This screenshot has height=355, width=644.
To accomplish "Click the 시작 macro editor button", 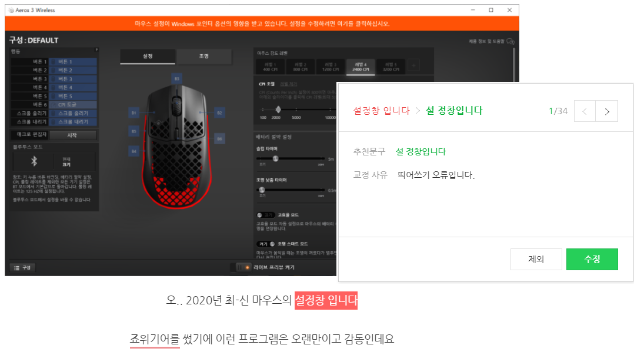I will click(x=73, y=135).
